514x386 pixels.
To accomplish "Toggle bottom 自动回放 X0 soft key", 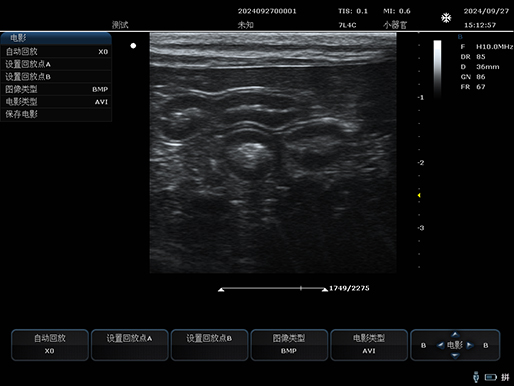I will [50, 345].
